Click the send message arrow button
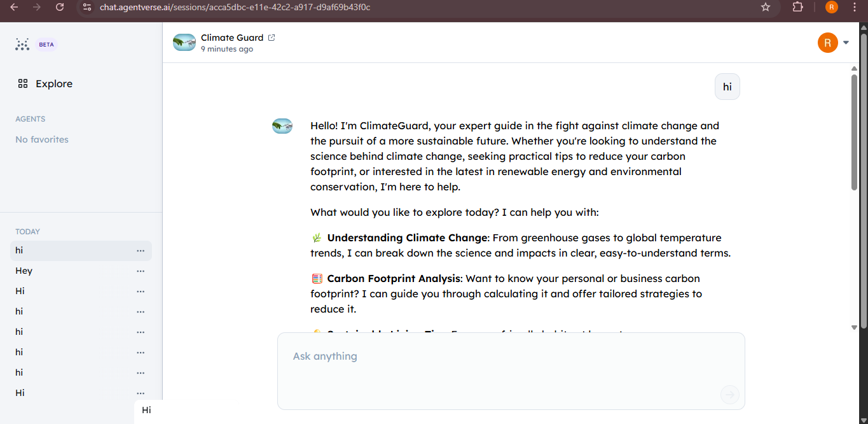This screenshot has width=868, height=424. pyautogui.click(x=729, y=395)
